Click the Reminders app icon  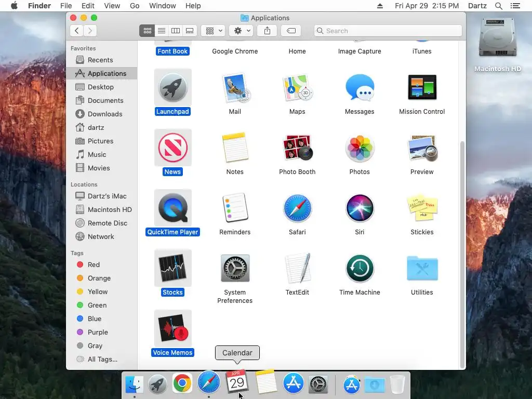point(235,207)
